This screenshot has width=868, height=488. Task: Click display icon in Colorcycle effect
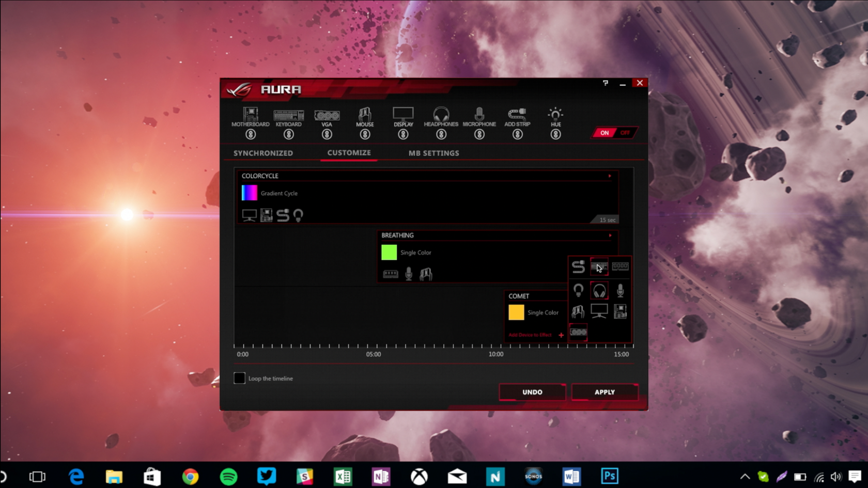point(249,215)
